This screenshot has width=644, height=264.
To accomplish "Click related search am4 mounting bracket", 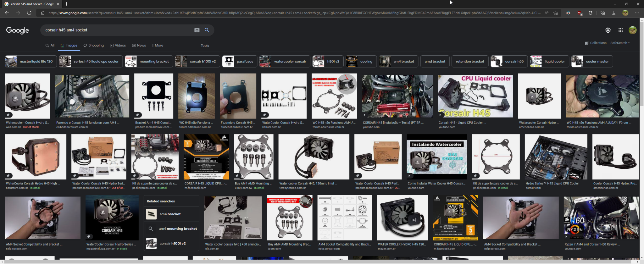I will click(171, 229).
